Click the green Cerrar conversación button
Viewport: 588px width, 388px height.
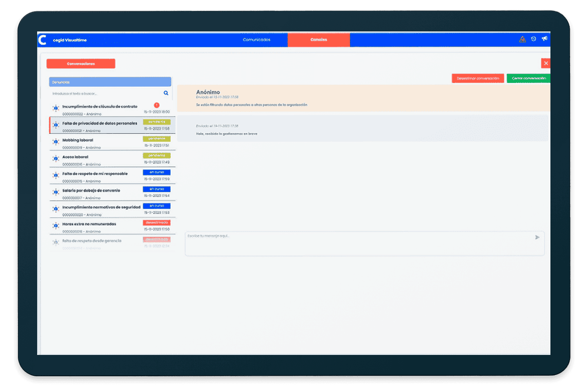coord(528,78)
